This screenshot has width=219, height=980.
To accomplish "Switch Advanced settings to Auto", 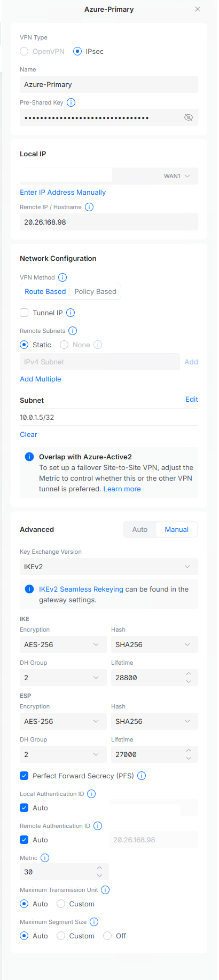I will (x=140, y=529).
